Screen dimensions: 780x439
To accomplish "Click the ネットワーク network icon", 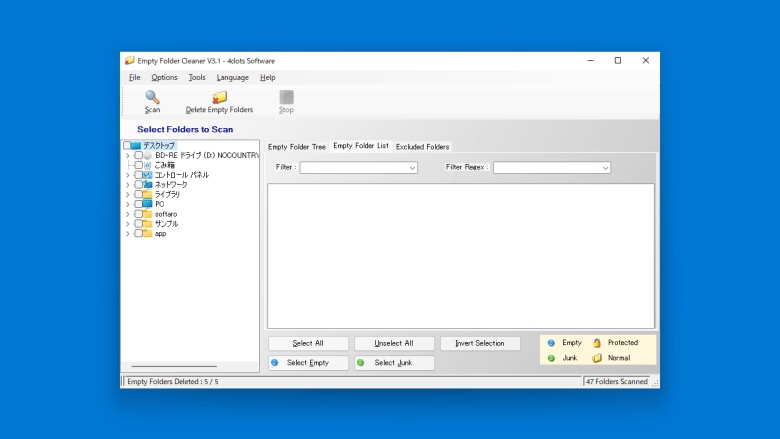I will click(148, 184).
